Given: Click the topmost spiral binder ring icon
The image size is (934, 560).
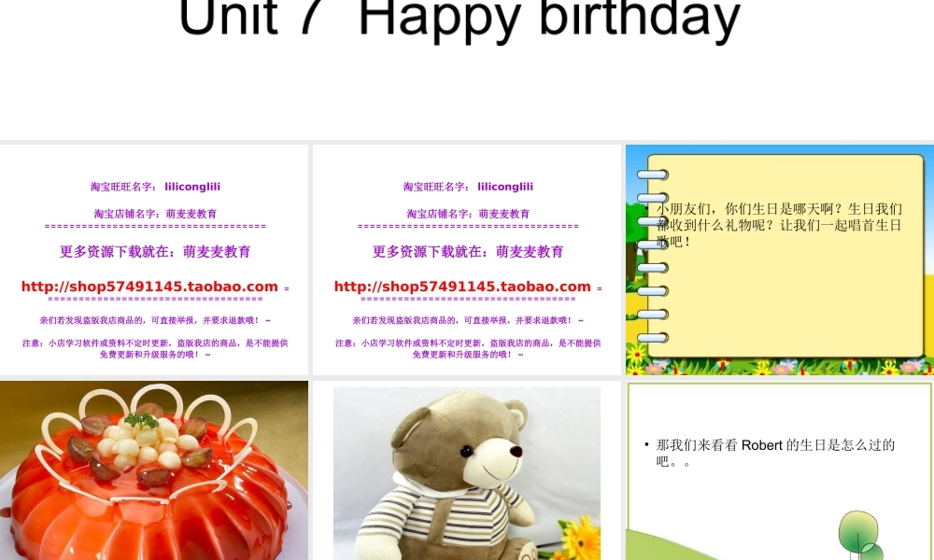Looking at the screenshot, I should pos(653,175).
